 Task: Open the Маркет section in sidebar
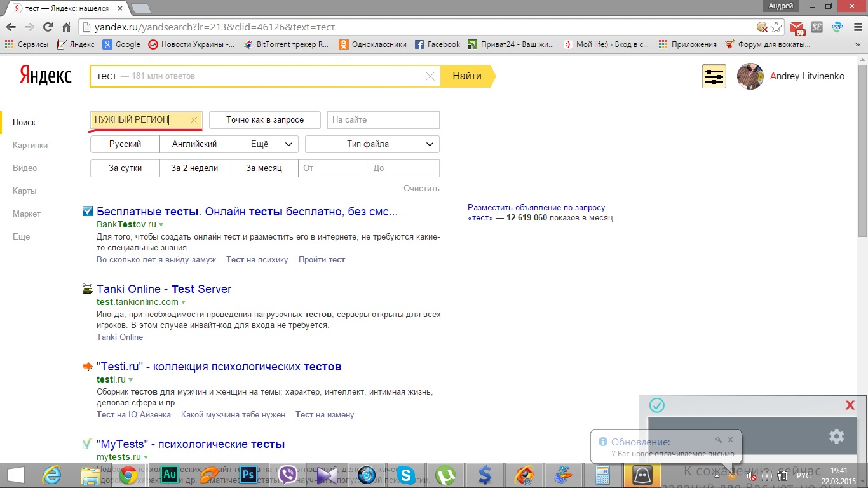pos(27,213)
